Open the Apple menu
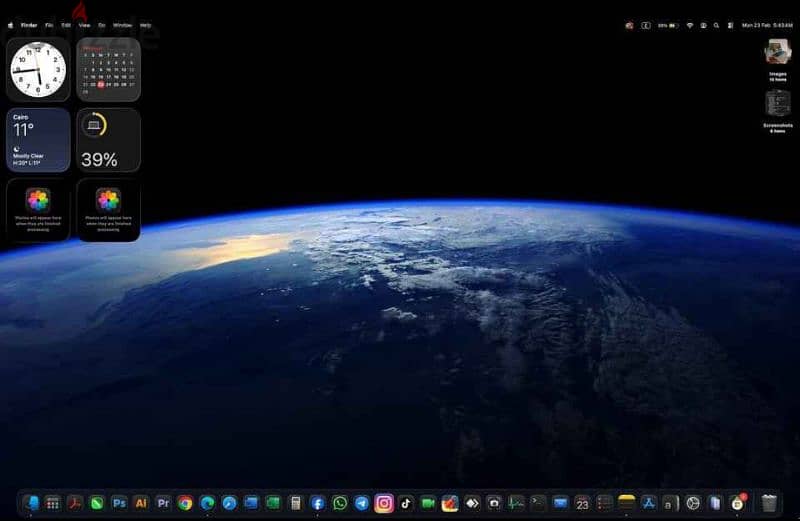Screen dimensions: 800x521 [10, 25]
